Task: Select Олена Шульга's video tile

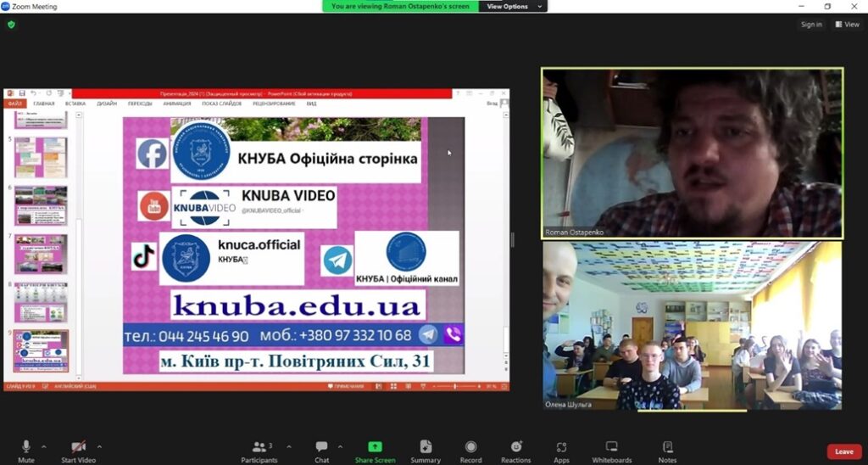Action: click(693, 326)
